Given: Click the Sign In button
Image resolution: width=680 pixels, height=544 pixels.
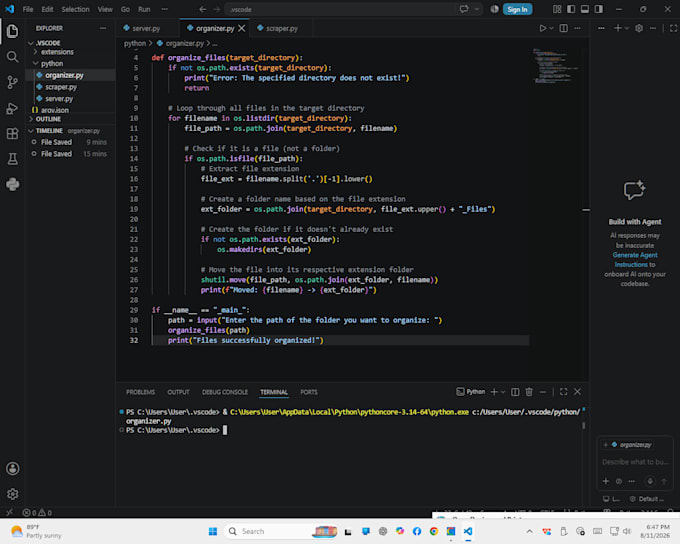Looking at the screenshot, I should (517, 9).
